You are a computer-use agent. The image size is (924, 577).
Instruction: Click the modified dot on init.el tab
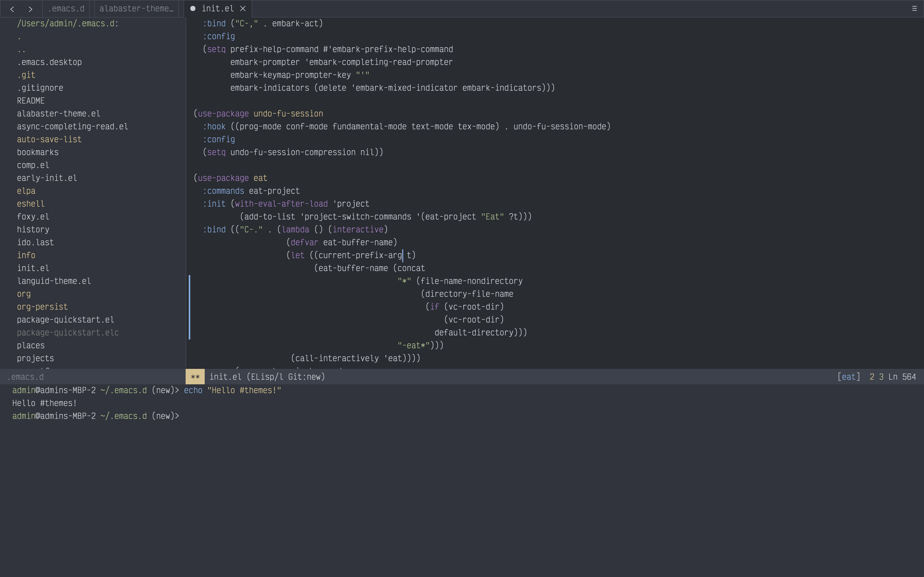pos(193,9)
